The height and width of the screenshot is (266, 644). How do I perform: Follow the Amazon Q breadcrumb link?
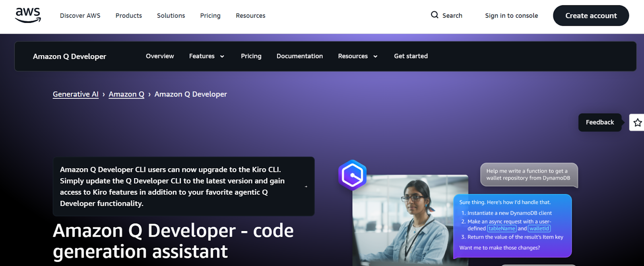click(x=126, y=94)
